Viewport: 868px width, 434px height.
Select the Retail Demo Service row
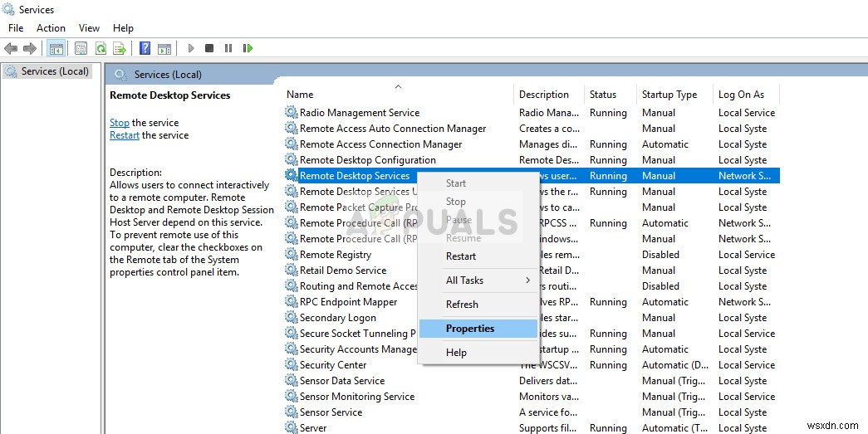[x=532, y=271]
